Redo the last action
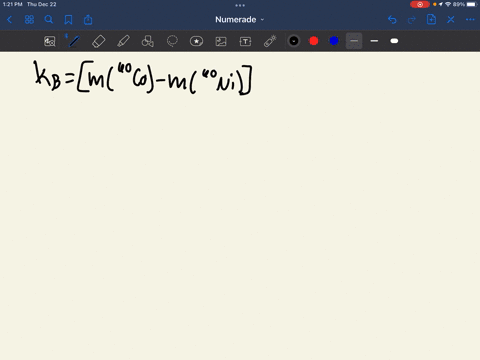This screenshot has width=480, height=360. point(412,20)
